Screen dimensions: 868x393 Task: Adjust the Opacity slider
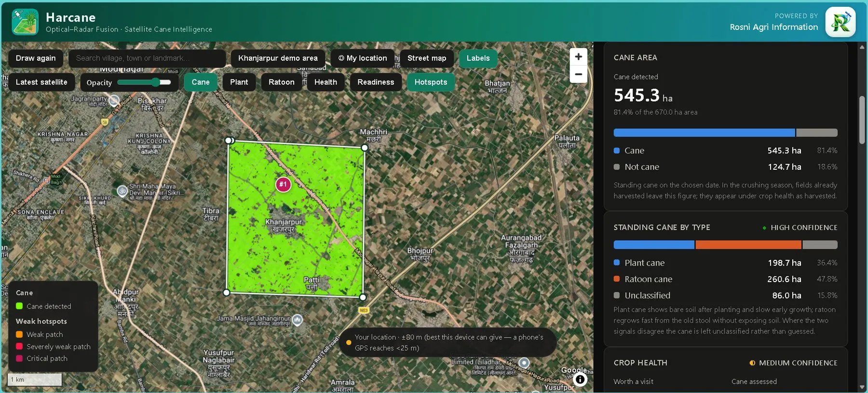144,82
